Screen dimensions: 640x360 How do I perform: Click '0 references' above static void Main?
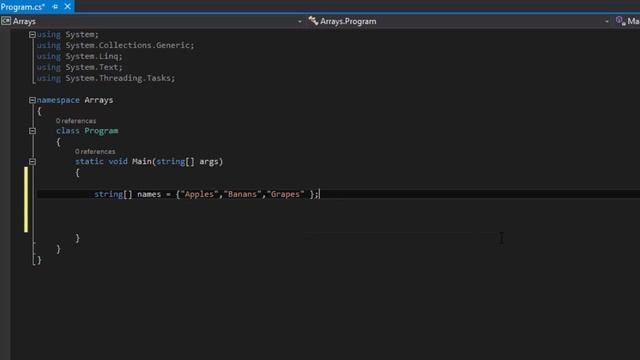pos(95,151)
